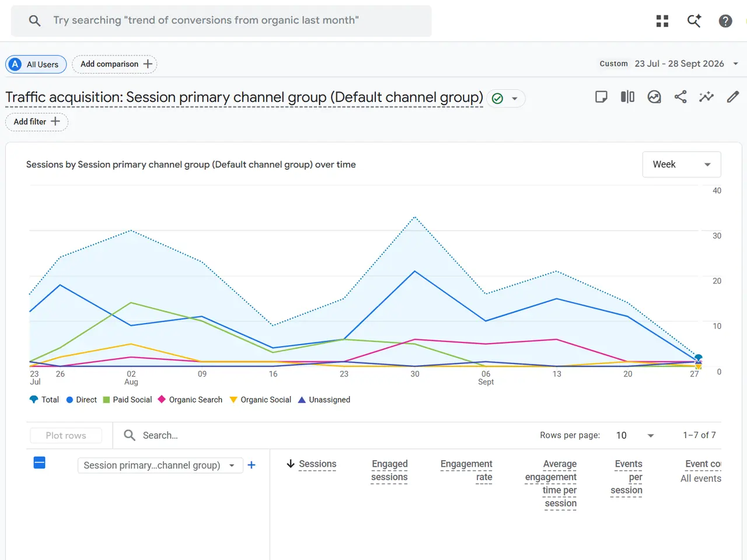Click the Events per session column header

click(627, 477)
